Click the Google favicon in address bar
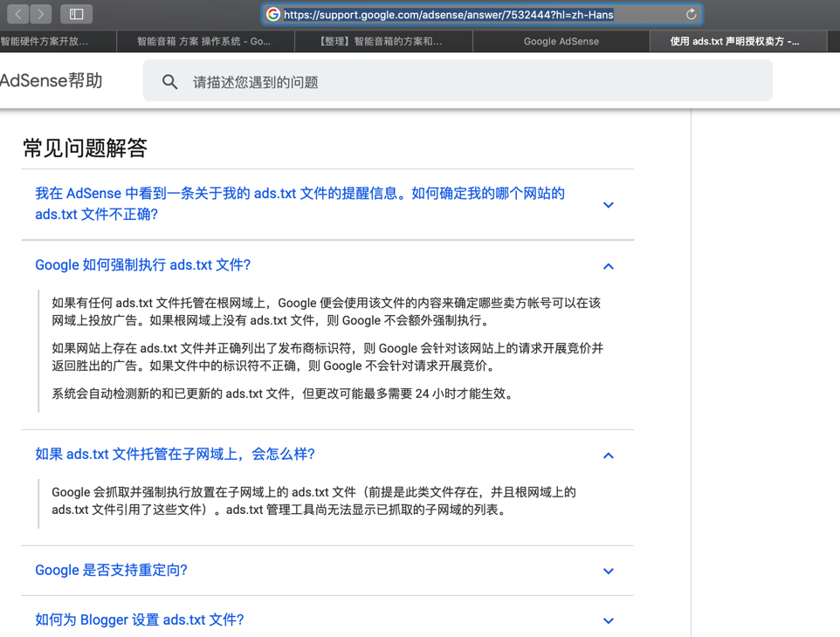Image resolution: width=840 pixels, height=637 pixels. coord(273,15)
